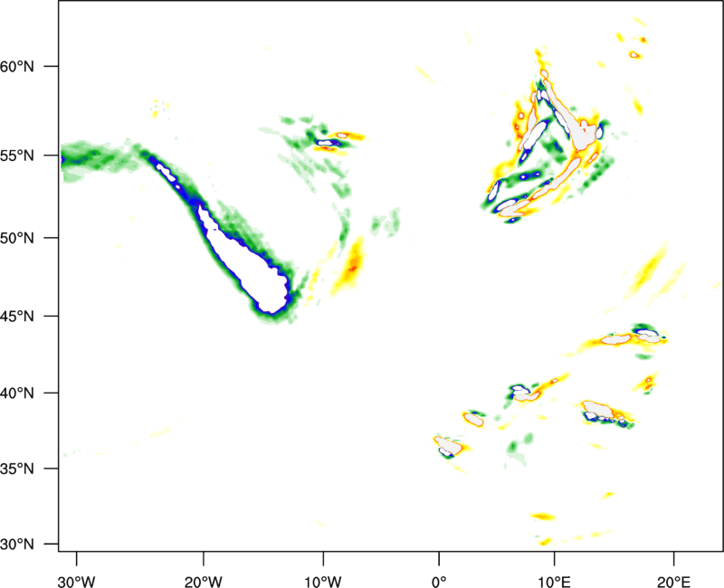Click the 10°E longitude label
The image size is (724, 588).
tap(554, 582)
